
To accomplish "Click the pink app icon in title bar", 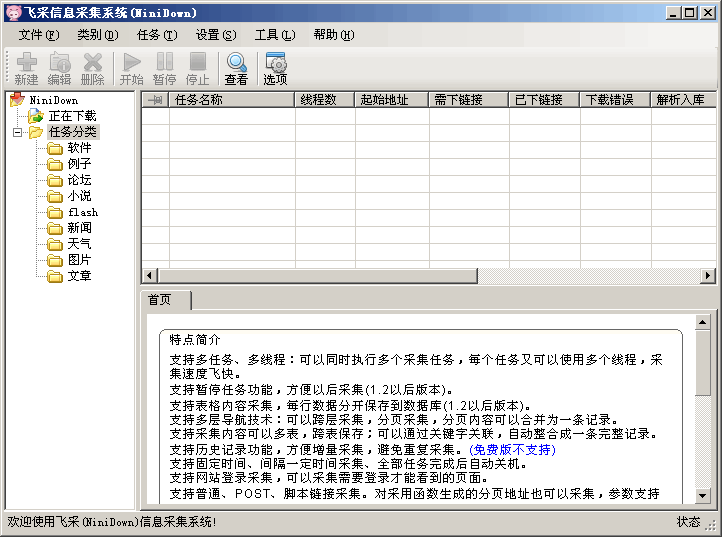I will (x=14, y=12).
